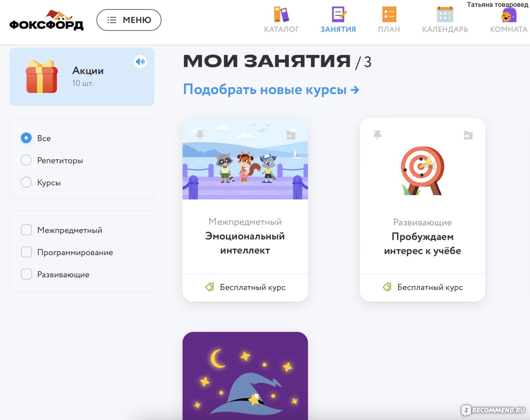This screenshot has width=530, height=420.
Task: Click the Межпредметный category label on card
Action: tap(245, 222)
